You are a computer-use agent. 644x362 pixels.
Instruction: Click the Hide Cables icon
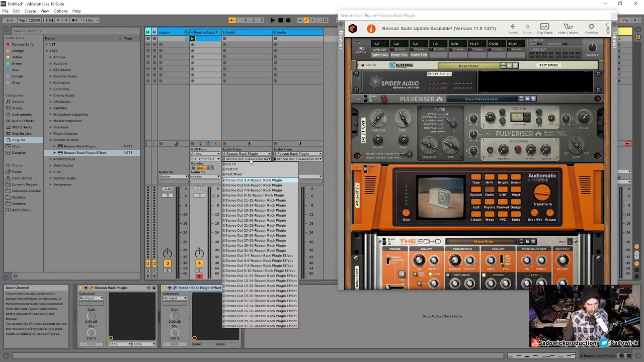click(568, 29)
